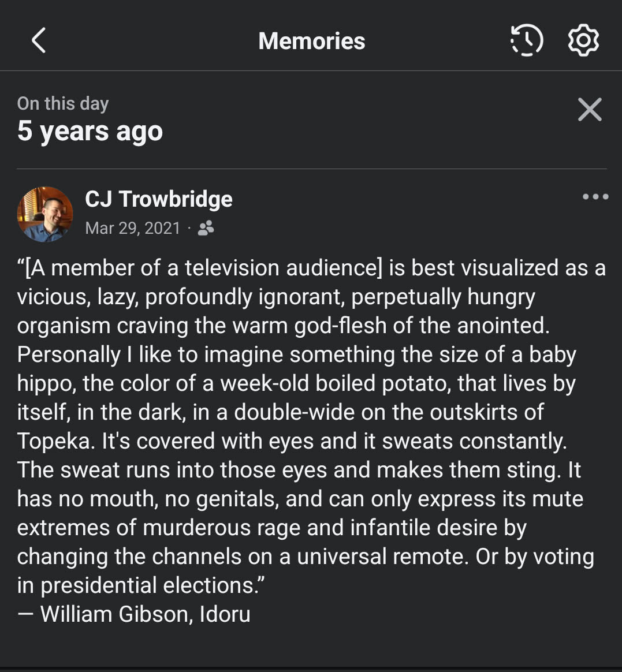The image size is (622, 672).
Task: Tap the Memories page title
Action: pyautogui.click(x=311, y=41)
